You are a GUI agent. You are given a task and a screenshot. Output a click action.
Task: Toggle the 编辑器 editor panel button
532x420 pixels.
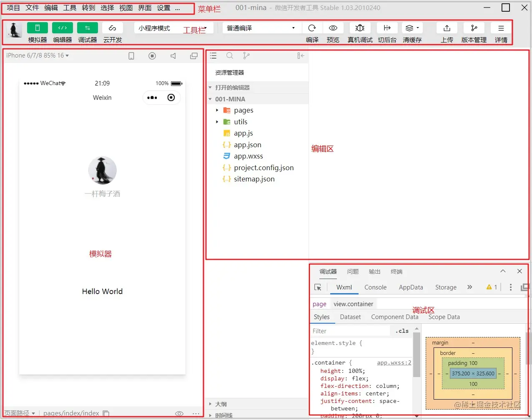[x=62, y=28]
